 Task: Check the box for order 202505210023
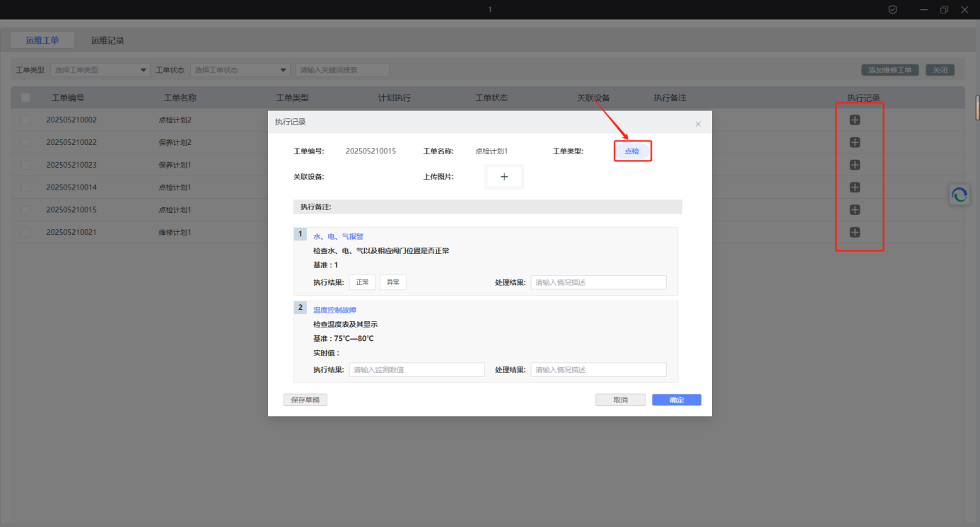[x=25, y=165]
